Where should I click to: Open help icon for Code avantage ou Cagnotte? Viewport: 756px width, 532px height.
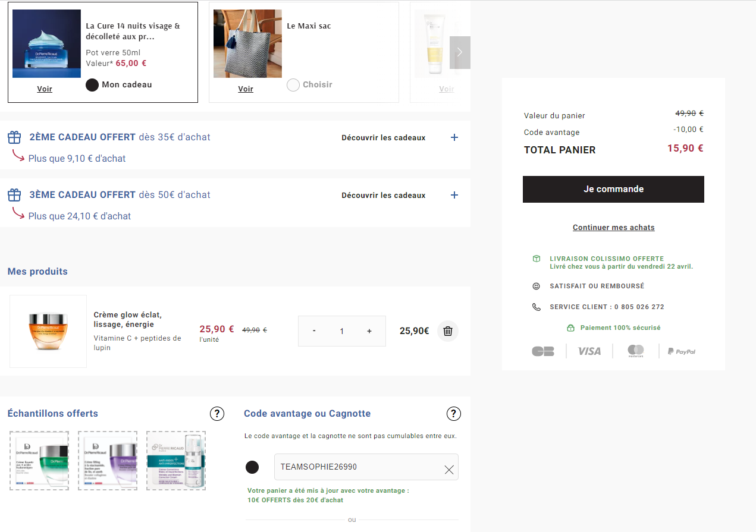click(454, 414)
